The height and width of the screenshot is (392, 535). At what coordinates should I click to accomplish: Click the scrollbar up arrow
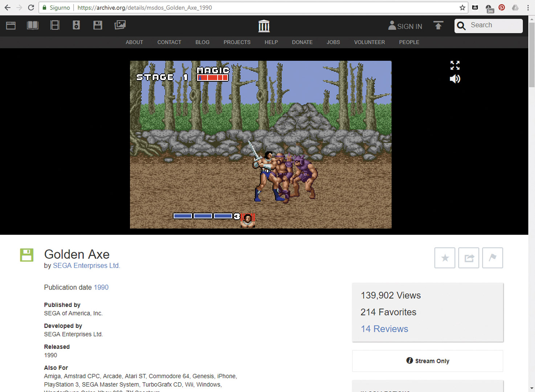coord(532,19)
